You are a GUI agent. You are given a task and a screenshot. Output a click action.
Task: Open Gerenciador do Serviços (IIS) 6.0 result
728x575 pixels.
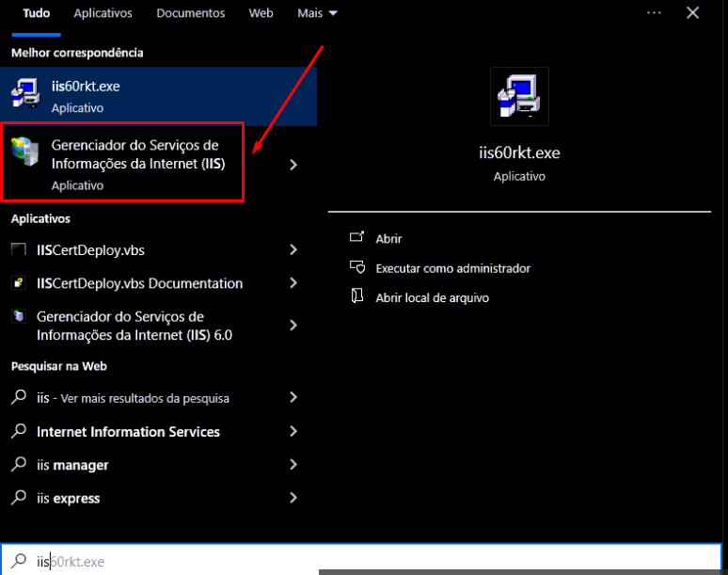click(135, 326)
